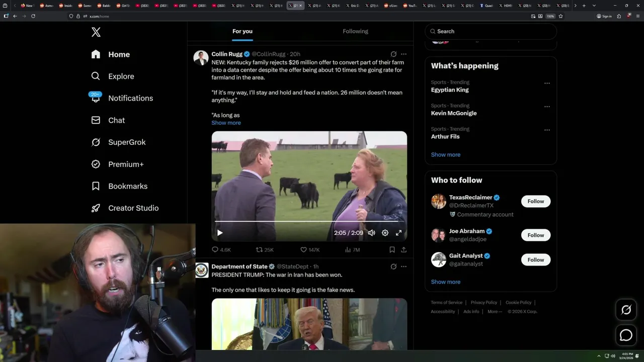Click the x.com/home address bar
Image resolution: width=644 pixels, height=362 pixels.
point(297,16)
